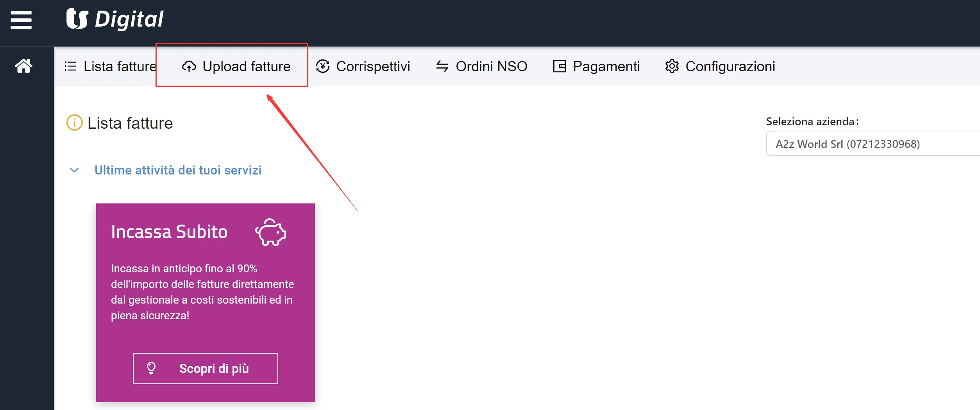This screenshot has height=410, width=980.
Task: Click the Home icon in the sidebar
Action: click(23, 66)
